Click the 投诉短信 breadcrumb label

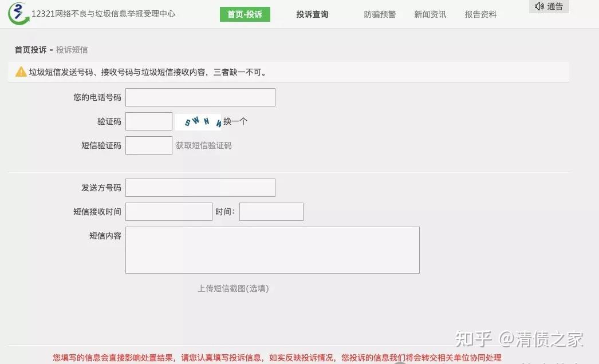tap(71, 50)
